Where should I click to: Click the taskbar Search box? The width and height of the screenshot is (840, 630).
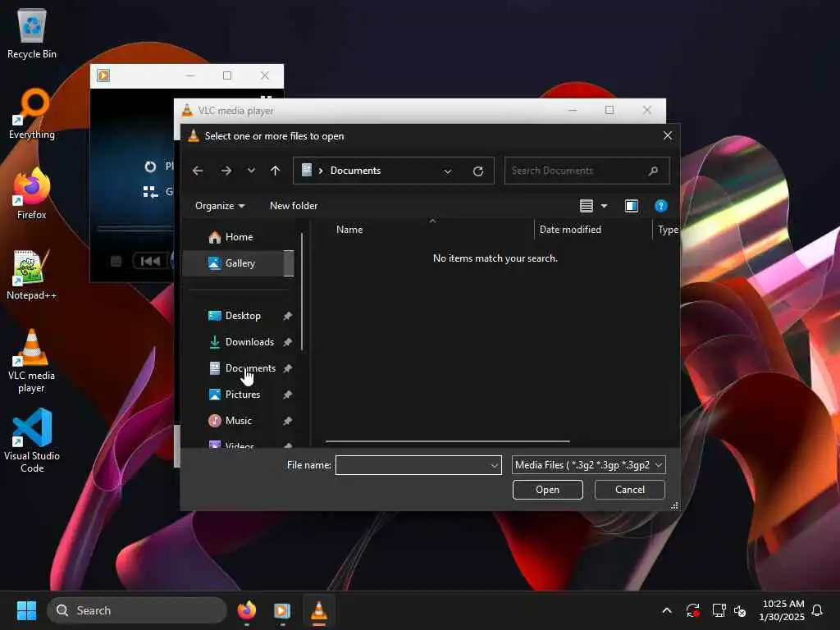137,610
